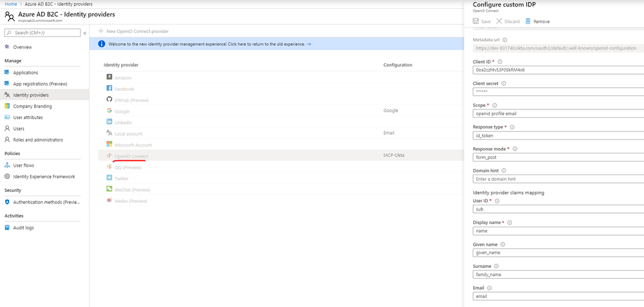Click the Twitter provider icon
The height and width of the screenshot is (307, 644).
click(109, 178)
